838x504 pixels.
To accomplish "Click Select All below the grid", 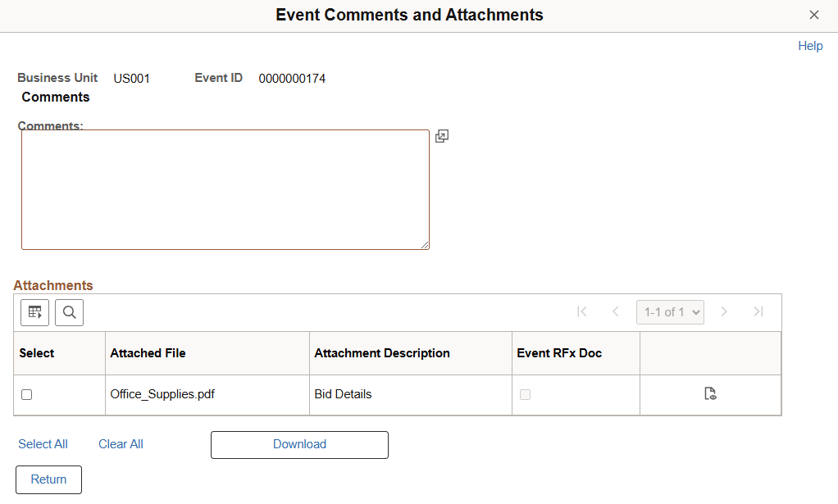I will (43, 443).
